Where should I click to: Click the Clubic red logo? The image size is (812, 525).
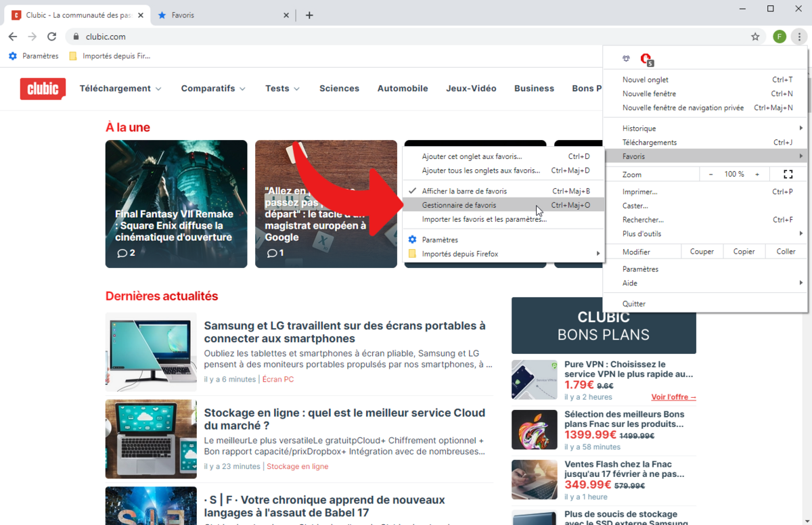pos(43,89)
